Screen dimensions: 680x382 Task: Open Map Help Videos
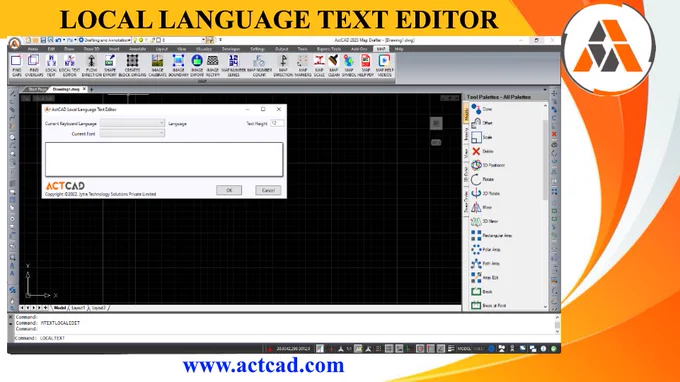384,66
